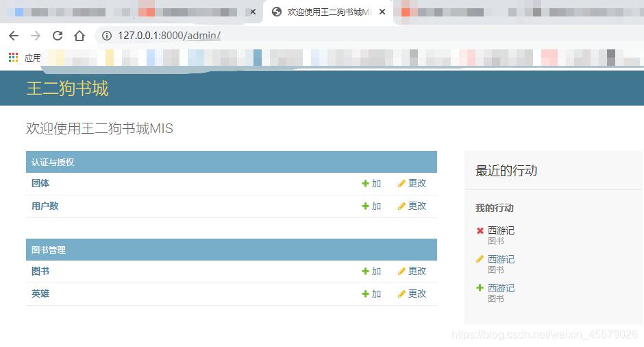The width and height of the screenshot is (644, 347).
Task: Click 应用 apps label in bookmarks bar
Action: (32, 58)
